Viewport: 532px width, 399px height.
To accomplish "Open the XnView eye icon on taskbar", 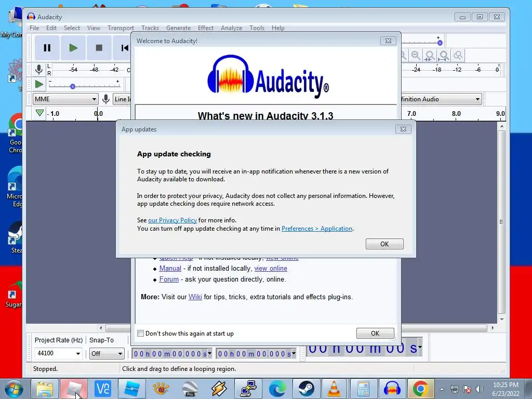I will pyautogui.click(x=161, y=389).
